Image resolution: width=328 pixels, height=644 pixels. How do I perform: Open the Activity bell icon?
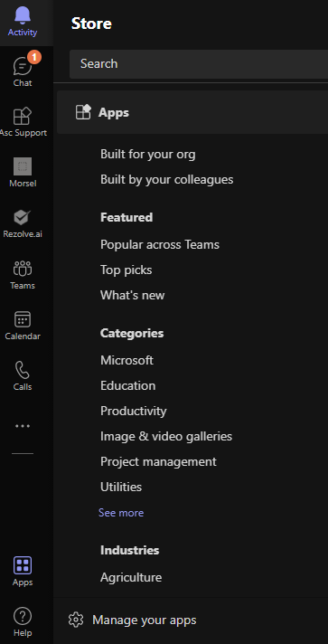point(23,15)
